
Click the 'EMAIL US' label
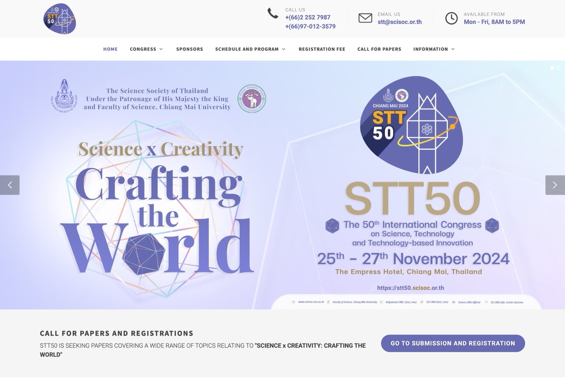(389, 14)
